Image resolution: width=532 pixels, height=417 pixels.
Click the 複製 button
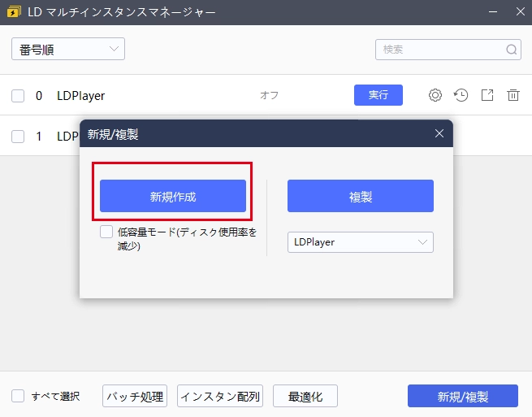(361, 196)
